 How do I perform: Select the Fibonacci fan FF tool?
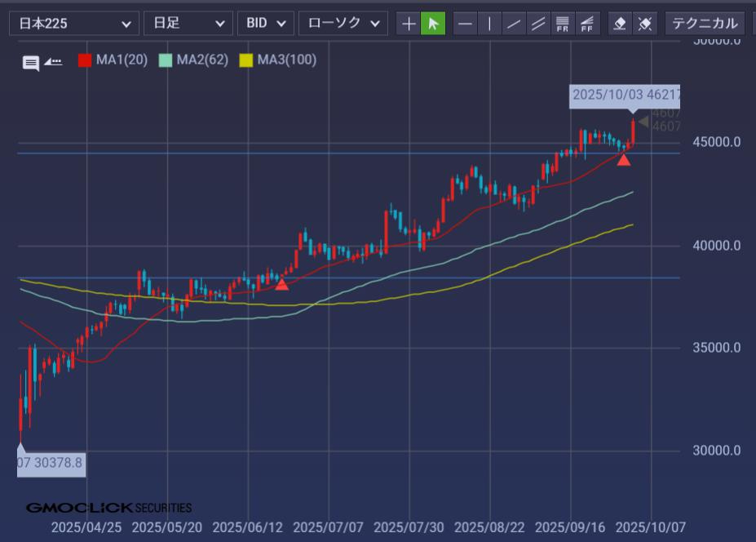click(x=587, y=24)
